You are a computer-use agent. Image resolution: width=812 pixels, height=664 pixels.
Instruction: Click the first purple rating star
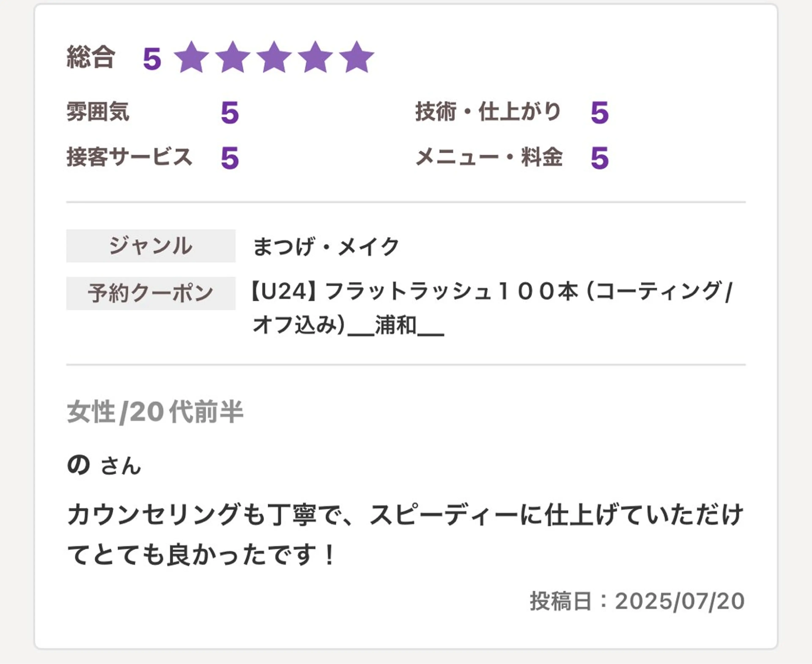(191, 58)
